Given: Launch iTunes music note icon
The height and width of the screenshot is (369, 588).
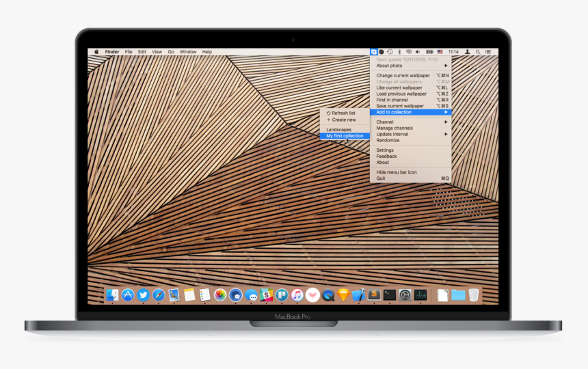Looking at the screenshot, I should coord(297,295).
